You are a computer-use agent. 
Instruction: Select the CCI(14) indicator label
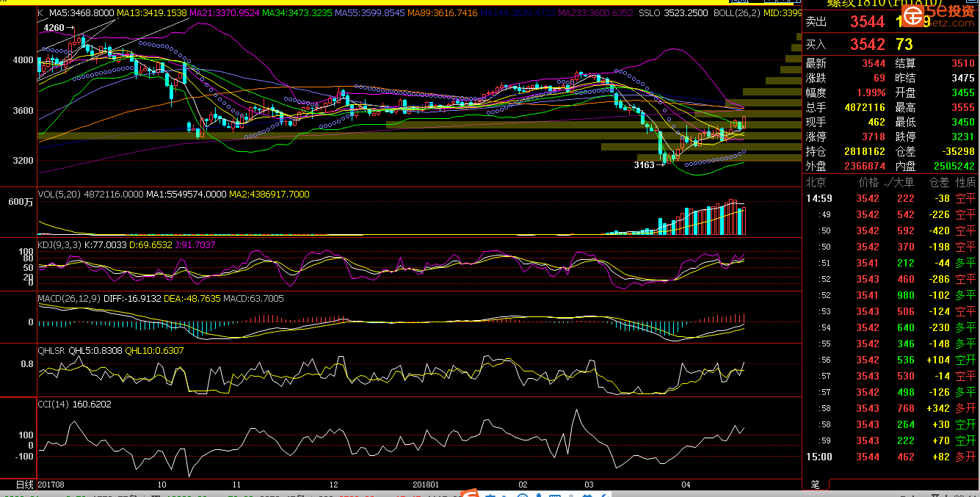53,404
